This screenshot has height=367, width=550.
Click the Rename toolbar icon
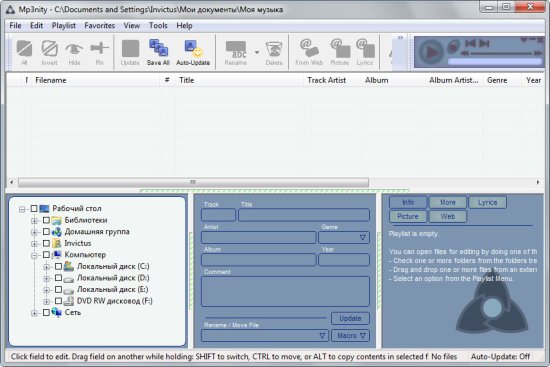click(x=236, y=52)
